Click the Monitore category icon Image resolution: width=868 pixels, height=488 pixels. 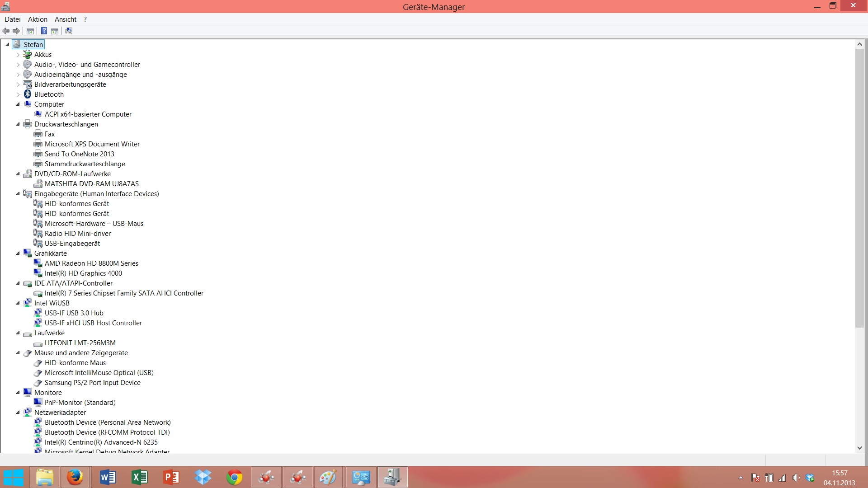coord(28,392)
